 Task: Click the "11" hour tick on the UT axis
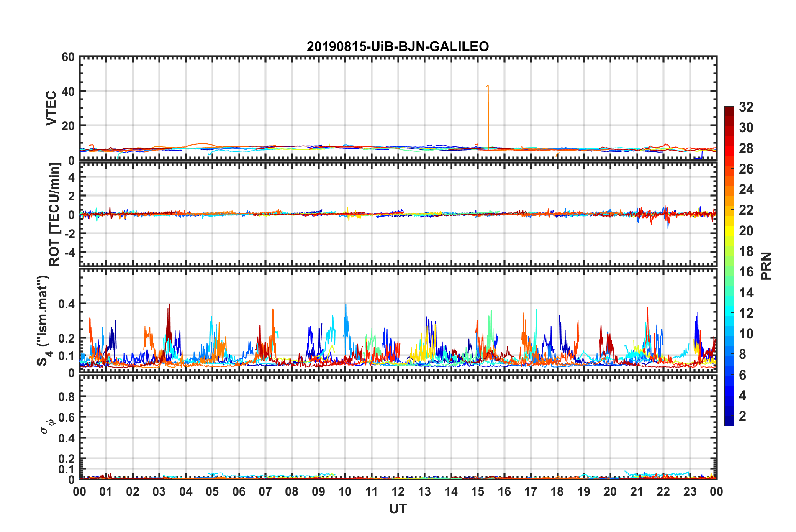coord(372,492)
